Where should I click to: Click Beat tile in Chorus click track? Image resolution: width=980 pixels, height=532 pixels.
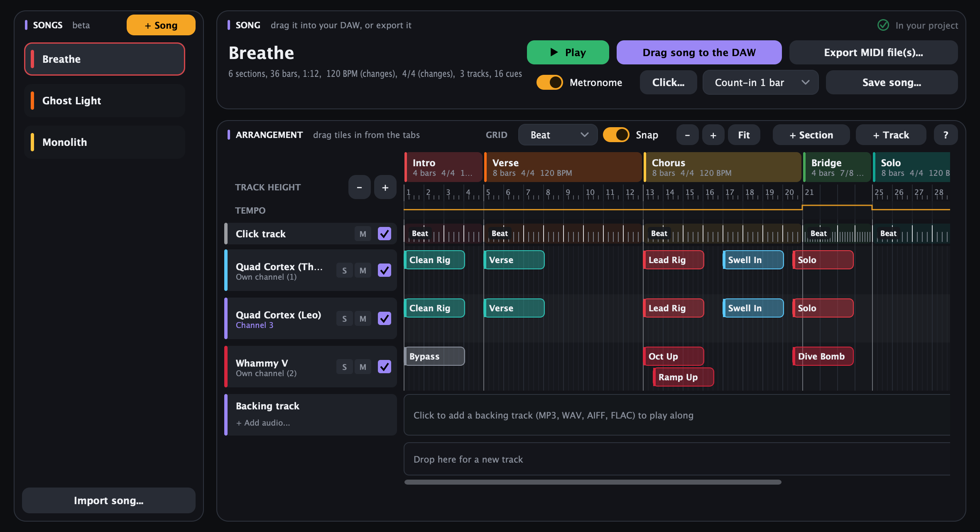coord(659,234)
